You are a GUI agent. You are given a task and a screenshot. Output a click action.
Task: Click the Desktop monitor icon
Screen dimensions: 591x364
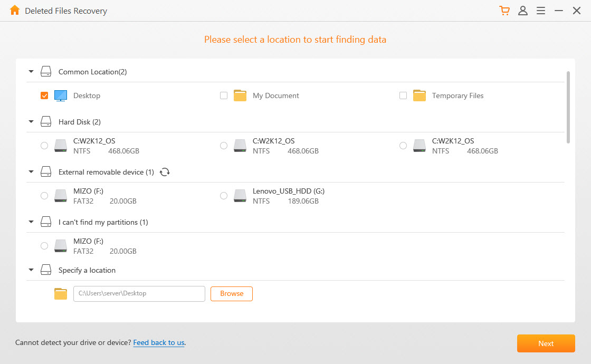point(61,95)
